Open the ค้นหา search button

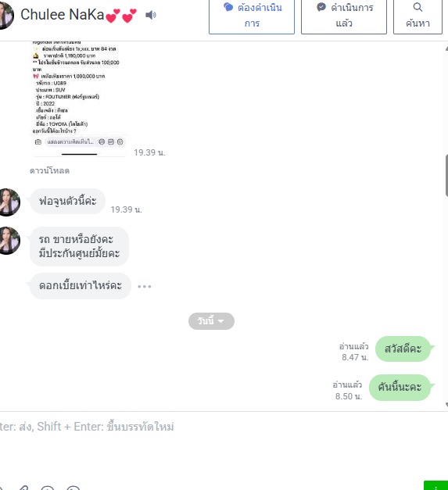click(418, 16)
